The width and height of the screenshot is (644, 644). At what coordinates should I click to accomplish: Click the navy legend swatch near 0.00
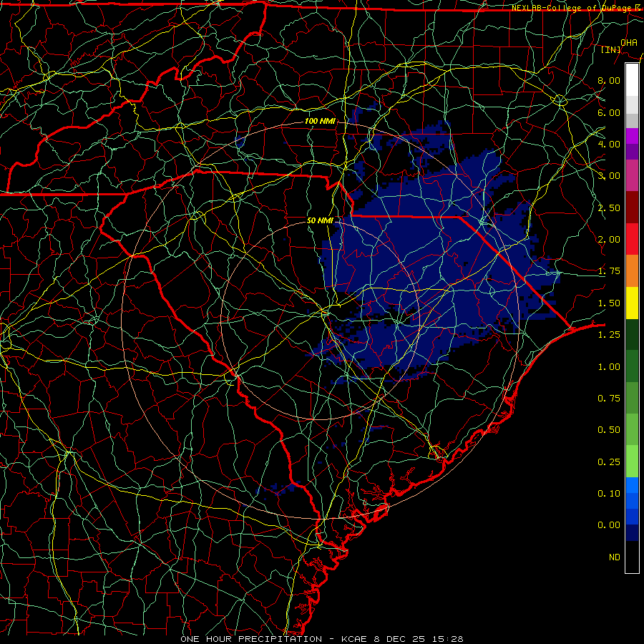pos(632,532)
